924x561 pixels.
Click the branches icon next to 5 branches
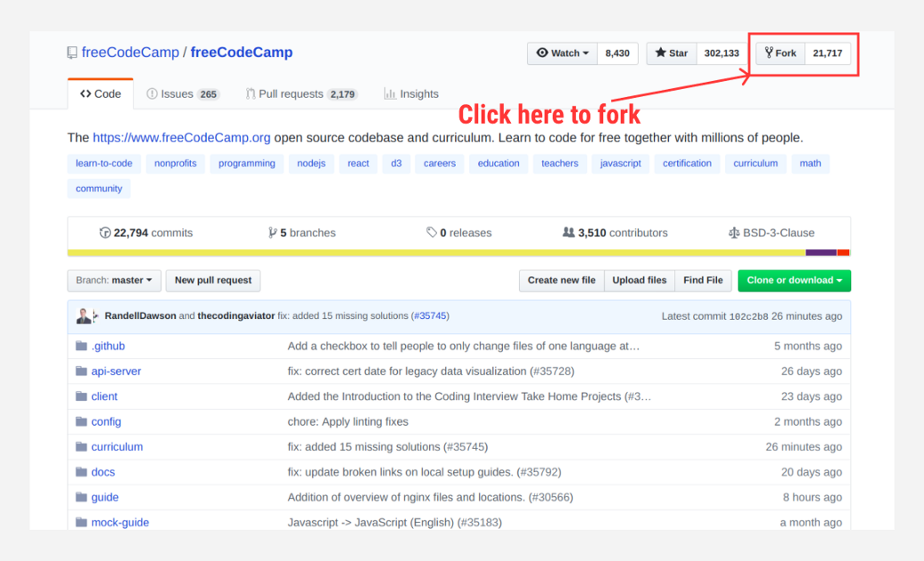[x=272, y=232]
